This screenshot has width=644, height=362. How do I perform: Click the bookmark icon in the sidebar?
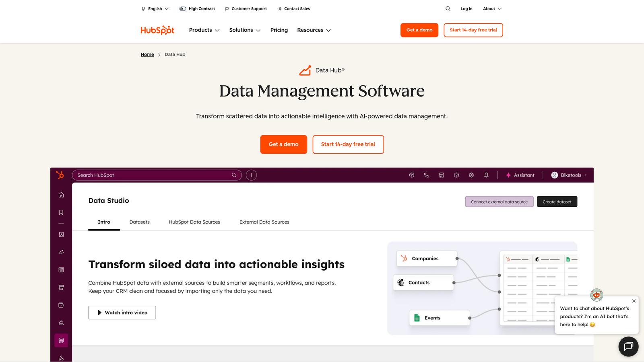click(61, 212)
